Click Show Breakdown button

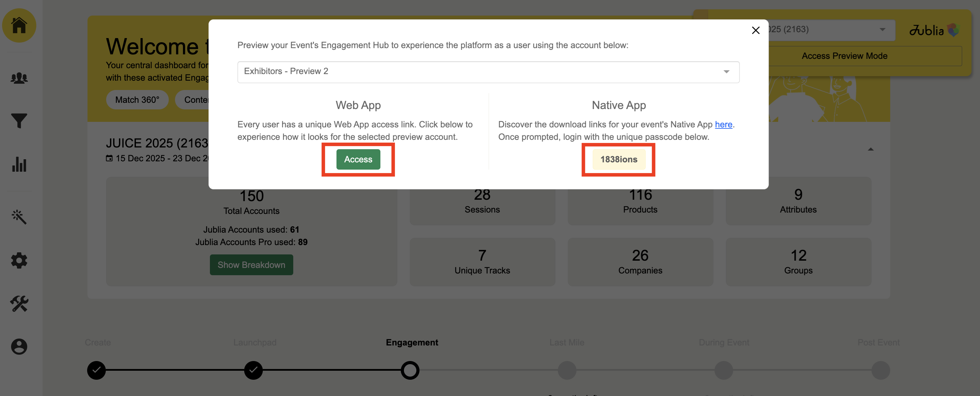[x=251, y=264]
